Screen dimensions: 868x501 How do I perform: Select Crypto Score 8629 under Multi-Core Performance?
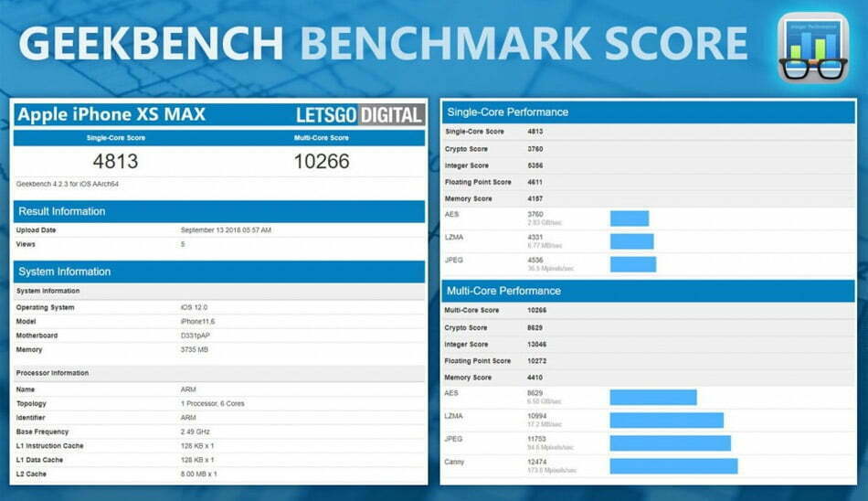click(x=535, y=328)
